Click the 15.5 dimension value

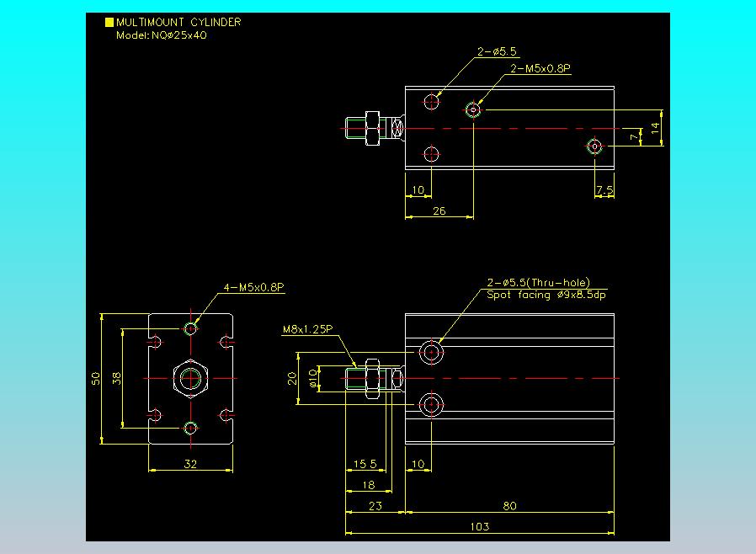point(365,464)
